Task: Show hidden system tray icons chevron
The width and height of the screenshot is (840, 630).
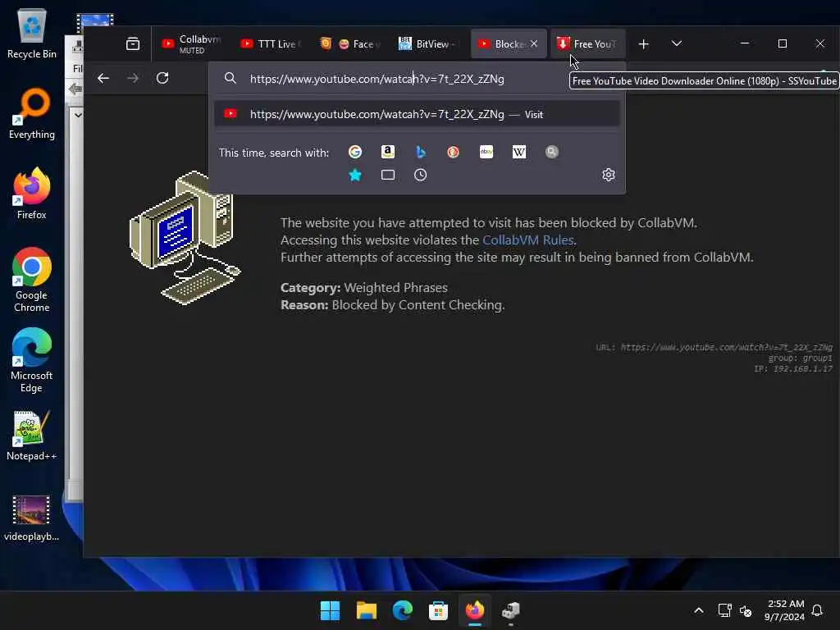Action: [699, 610]
